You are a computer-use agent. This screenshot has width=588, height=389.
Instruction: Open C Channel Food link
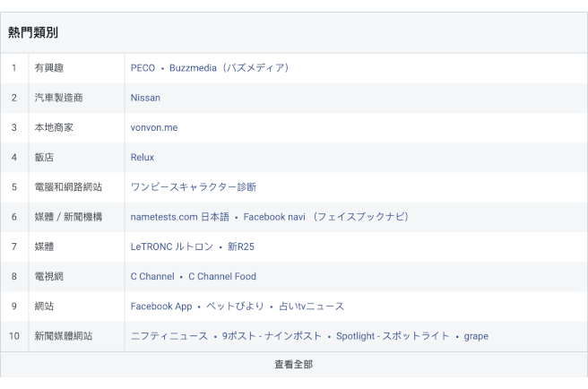pyautogui.click(x=222, y=276)
